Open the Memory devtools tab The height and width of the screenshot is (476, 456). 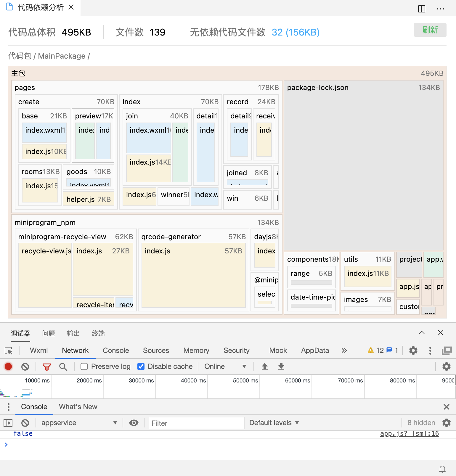coord(196,350)
